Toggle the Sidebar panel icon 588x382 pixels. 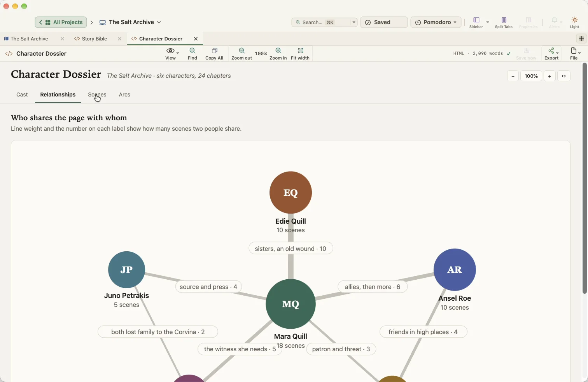pyautogui.click(x=476, y=20)
